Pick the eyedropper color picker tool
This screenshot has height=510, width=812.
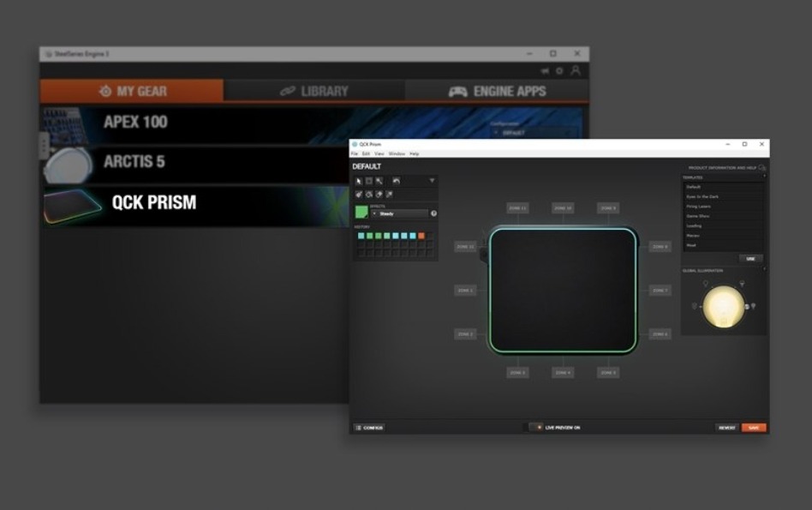point(389,195)
